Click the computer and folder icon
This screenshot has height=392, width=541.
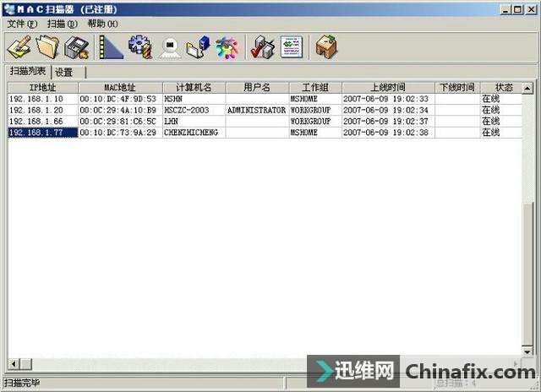(197, 46)
